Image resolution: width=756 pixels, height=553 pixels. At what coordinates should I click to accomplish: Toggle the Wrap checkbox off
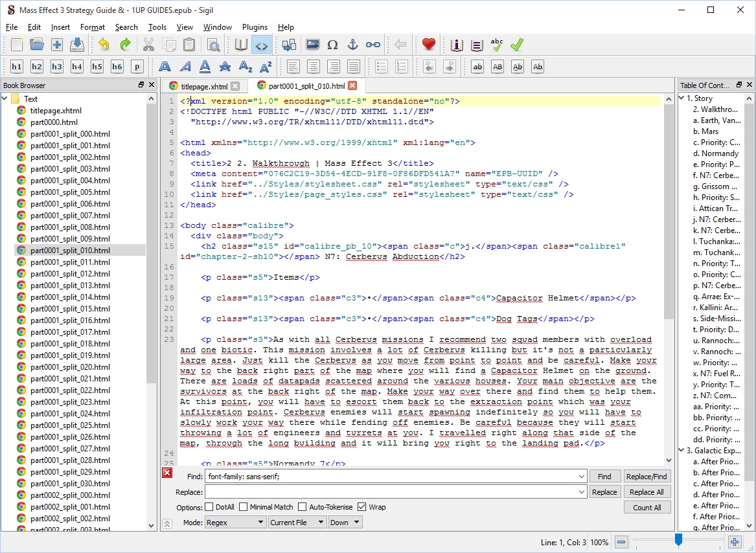point(361,507)
